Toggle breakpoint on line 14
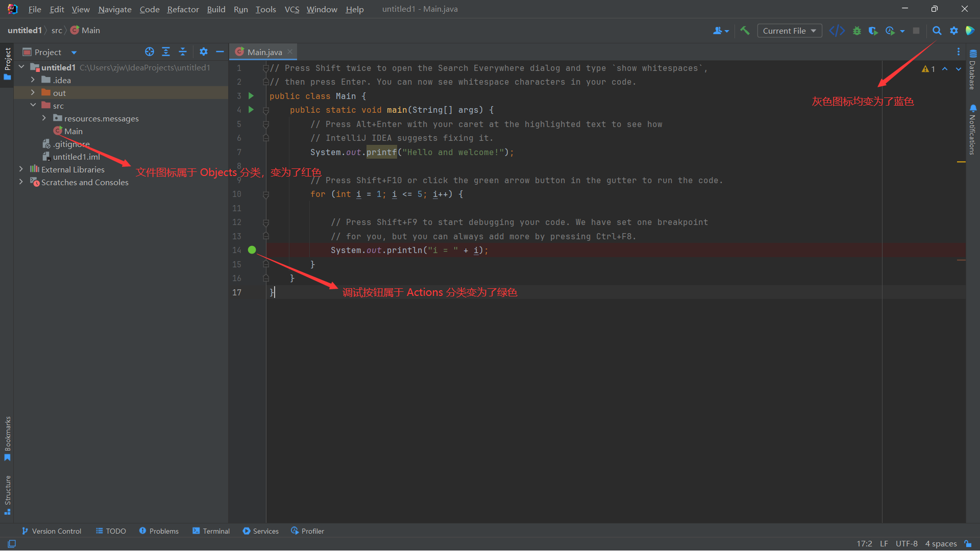 (x=252, y=250)
